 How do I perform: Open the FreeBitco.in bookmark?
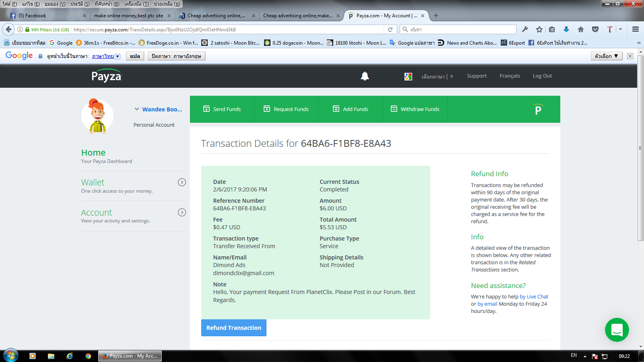[105, 43]
